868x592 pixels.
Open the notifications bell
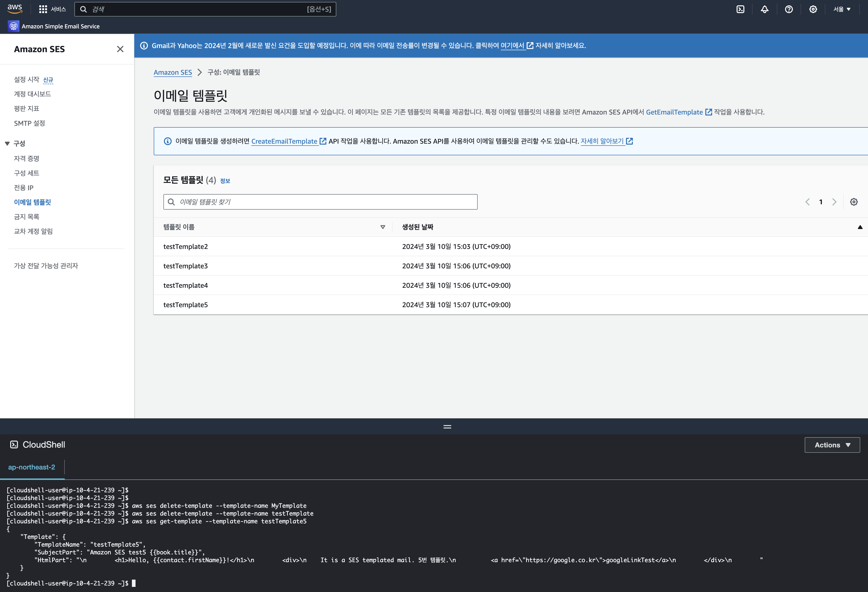tap(764, 9)
